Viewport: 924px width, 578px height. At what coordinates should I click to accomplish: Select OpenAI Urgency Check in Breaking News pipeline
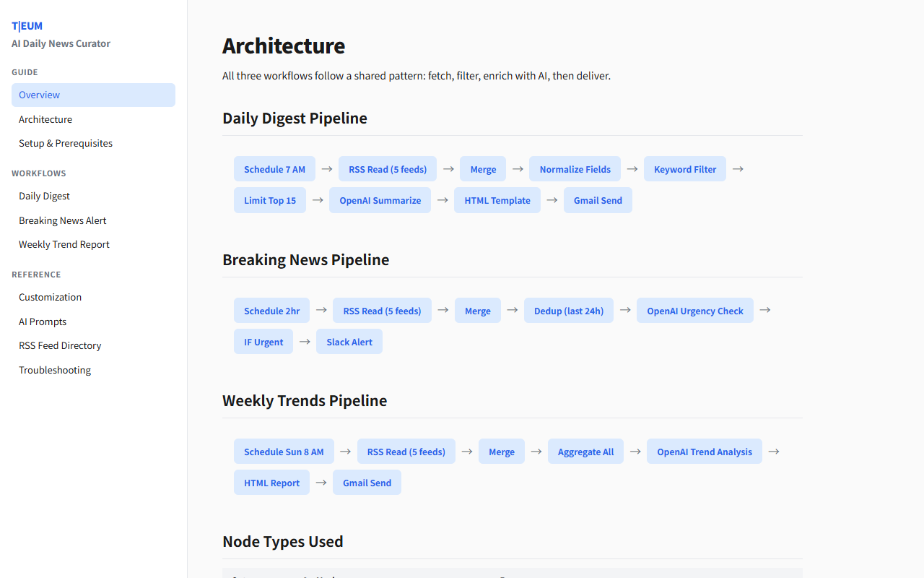tap(694, 310)
